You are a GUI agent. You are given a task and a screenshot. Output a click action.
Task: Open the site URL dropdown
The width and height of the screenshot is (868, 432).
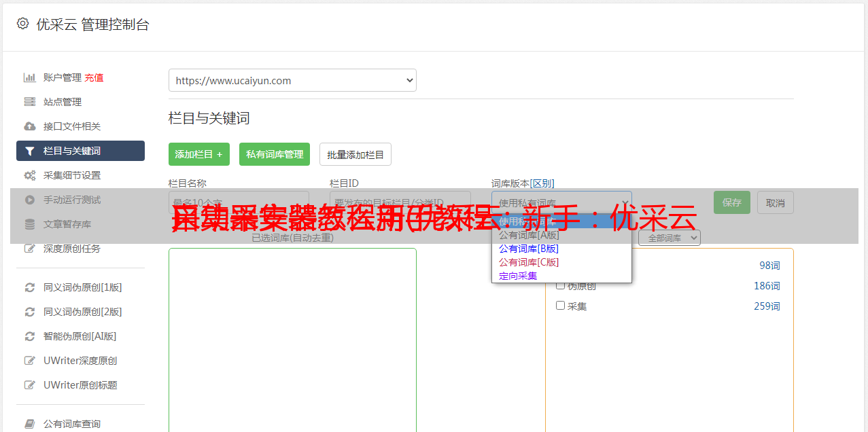click(292, 80)
